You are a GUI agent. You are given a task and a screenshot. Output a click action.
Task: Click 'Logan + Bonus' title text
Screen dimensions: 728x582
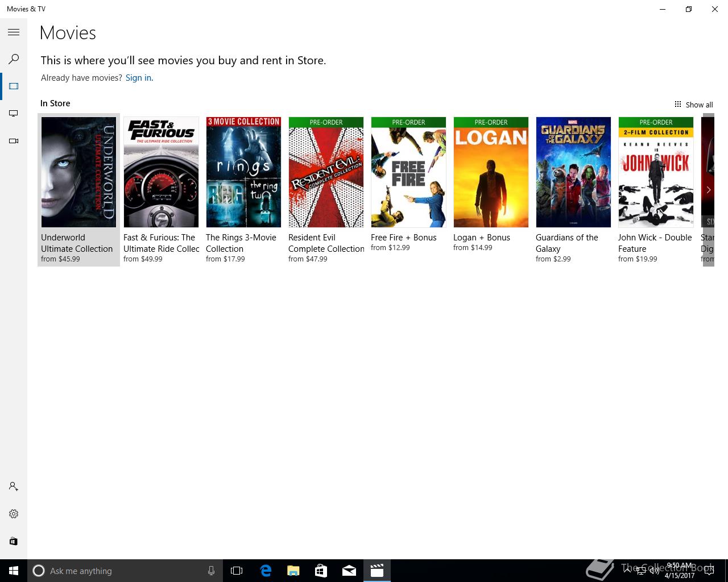pyautogui.click(x=482, y=238)
